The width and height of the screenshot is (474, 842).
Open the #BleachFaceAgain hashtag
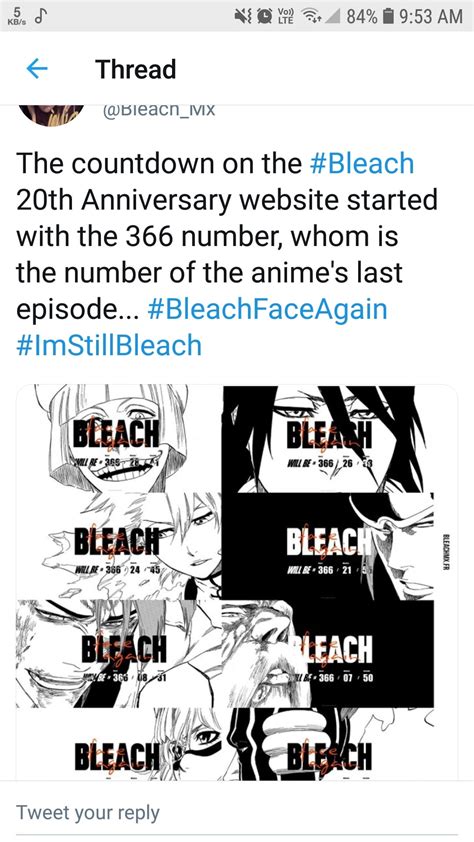coord(267,309)
